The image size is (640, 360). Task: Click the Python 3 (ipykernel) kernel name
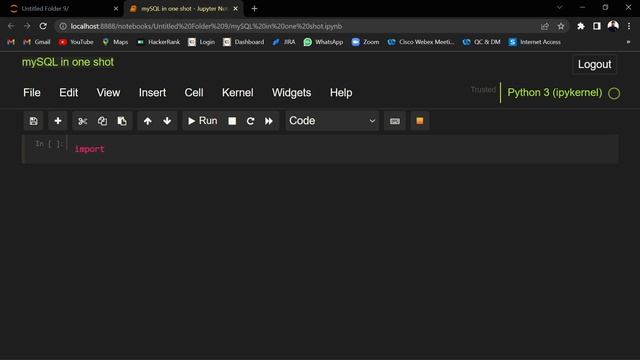pos(555,93)
